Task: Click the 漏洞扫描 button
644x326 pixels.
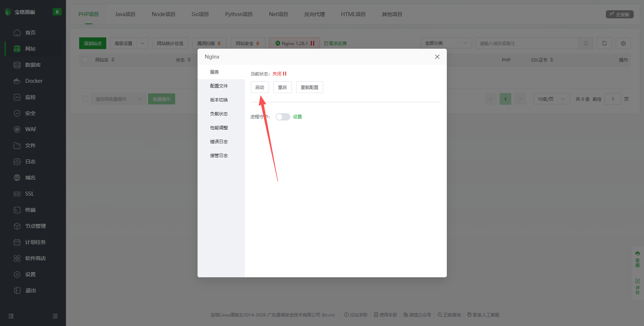Action: click(209, 43)
